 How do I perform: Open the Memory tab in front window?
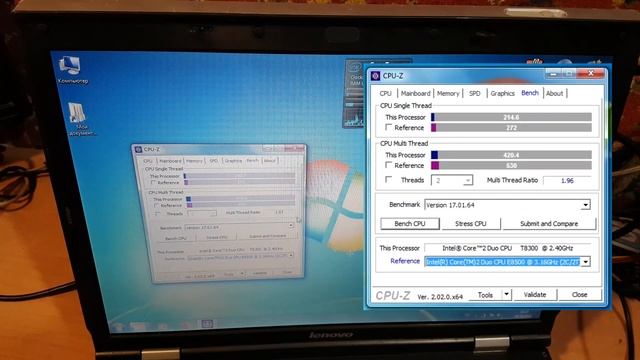[x=448, y=93]
